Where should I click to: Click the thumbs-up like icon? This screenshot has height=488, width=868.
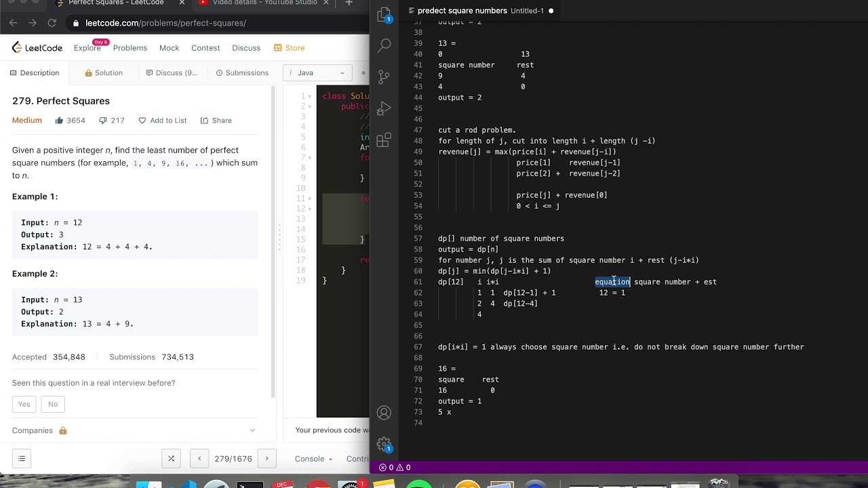tap(59, 121)
